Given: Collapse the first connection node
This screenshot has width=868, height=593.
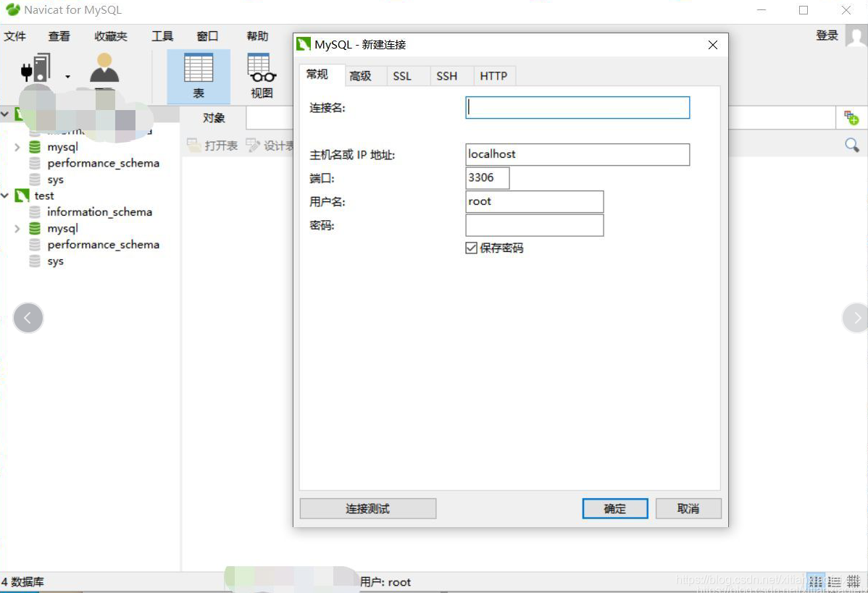Looking at the screenshot, I should (x=5, y=114).
